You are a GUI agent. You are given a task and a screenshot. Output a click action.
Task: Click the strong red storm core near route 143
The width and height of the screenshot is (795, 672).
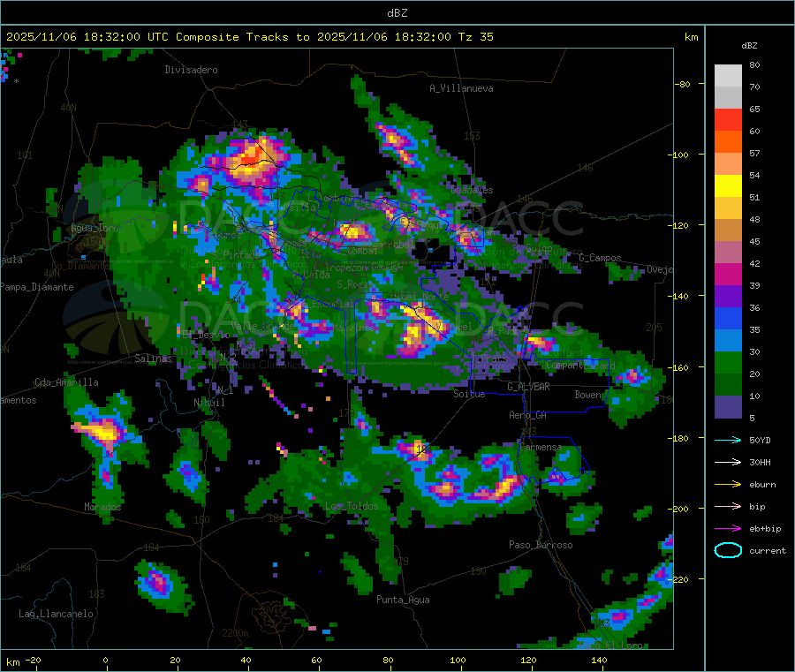point(251,155)
